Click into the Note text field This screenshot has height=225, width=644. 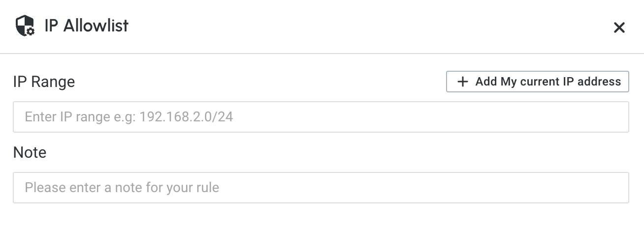[321, 188]
